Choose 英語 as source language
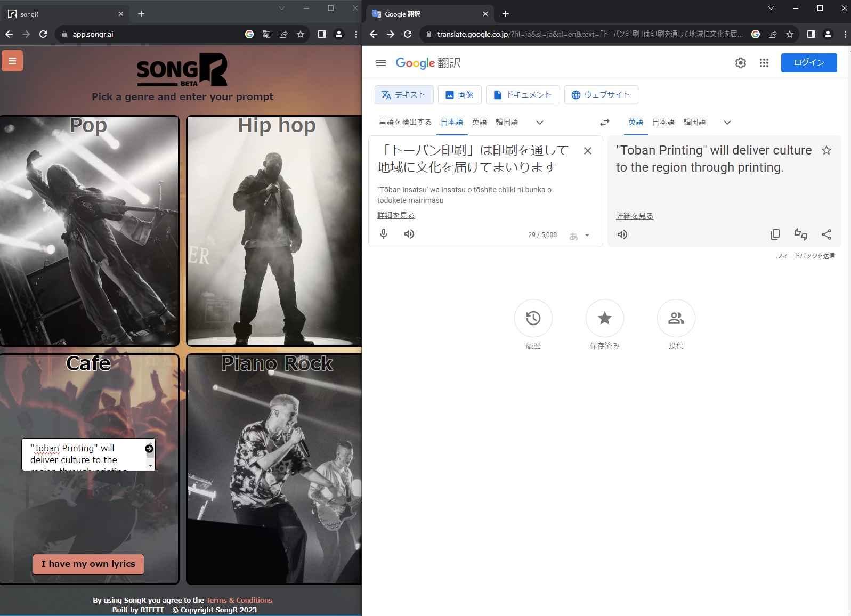The width and height of the screenshot is (851, 616). (479, 122)
